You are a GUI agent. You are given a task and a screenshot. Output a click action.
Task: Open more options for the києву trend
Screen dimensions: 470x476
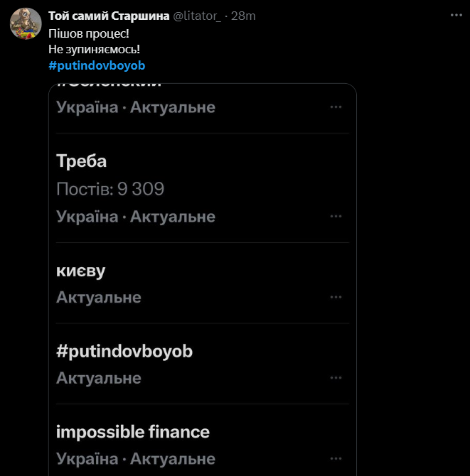336,297
